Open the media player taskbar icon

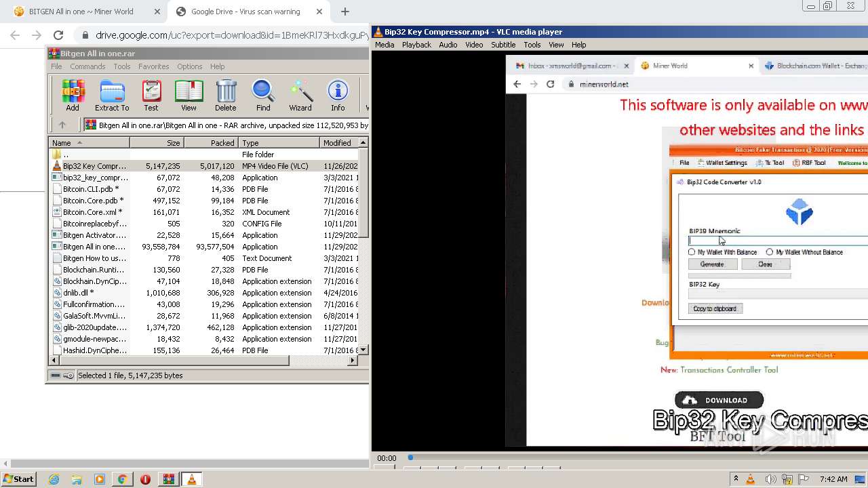point(100,479)
